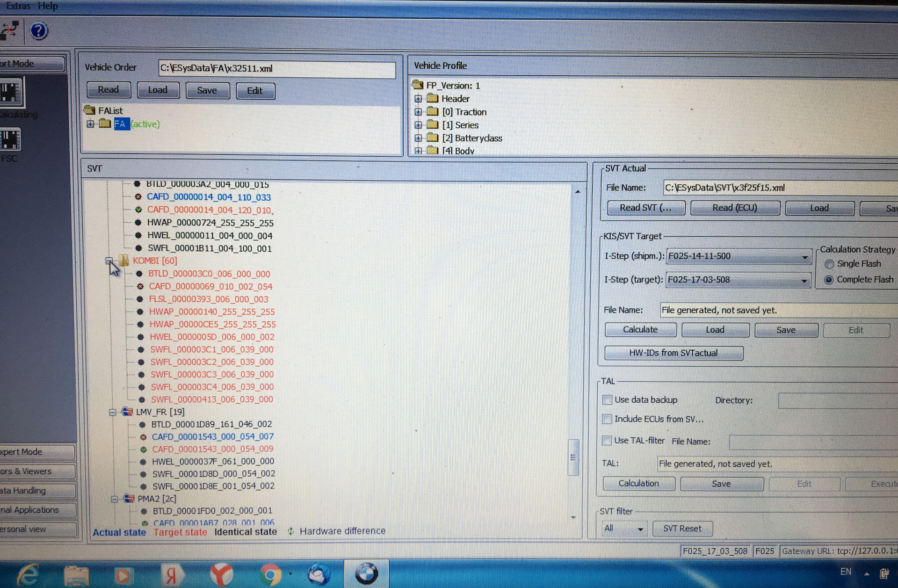898x588 pixels.
Task: Select the Calculating module icon in the sidebar
Action: click(x=11, y=92)
